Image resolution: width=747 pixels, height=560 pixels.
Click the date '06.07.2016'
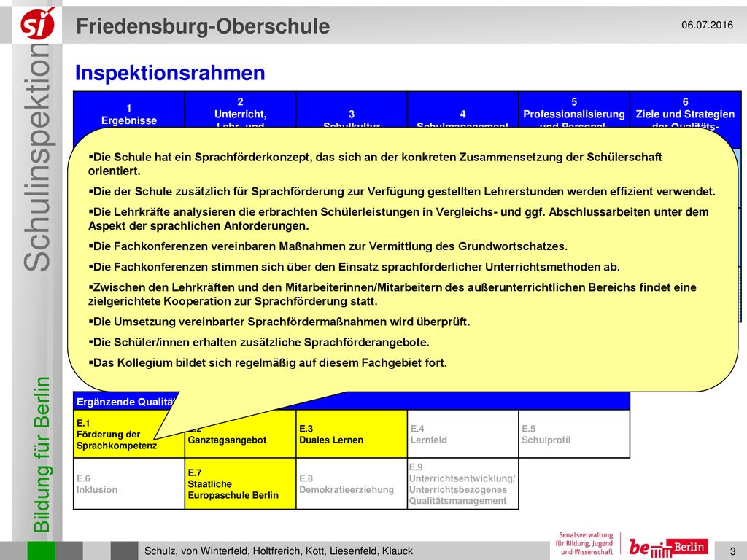point(707,25)
